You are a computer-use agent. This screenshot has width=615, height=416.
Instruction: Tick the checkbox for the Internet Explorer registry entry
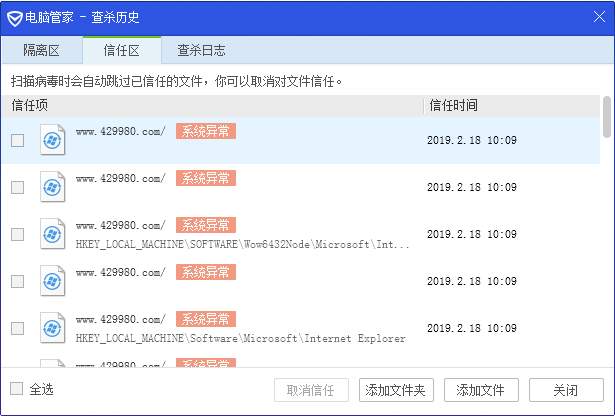17,329
